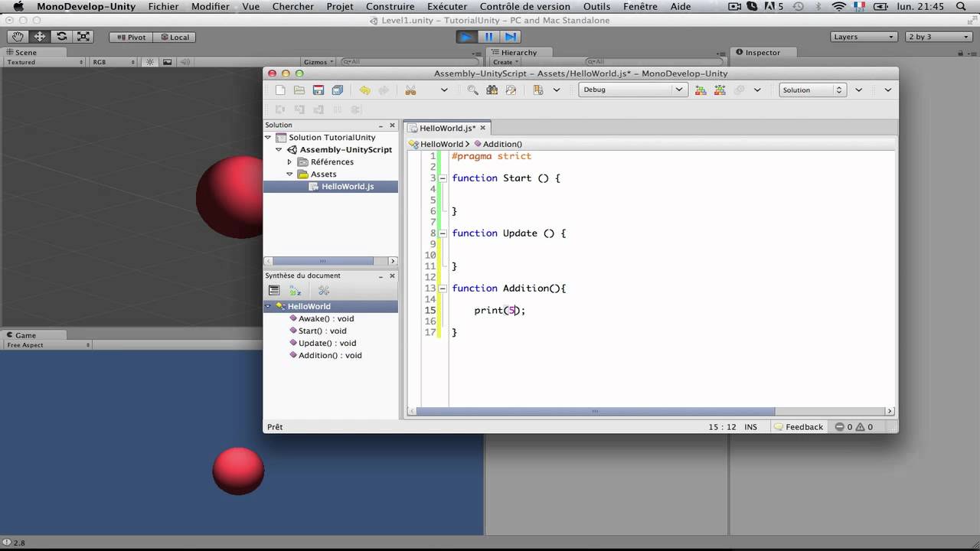The height and width of the screenshot is (551, 980).
Task: Toggle Pivot handle position mode
Action: (x=131, y=37)
